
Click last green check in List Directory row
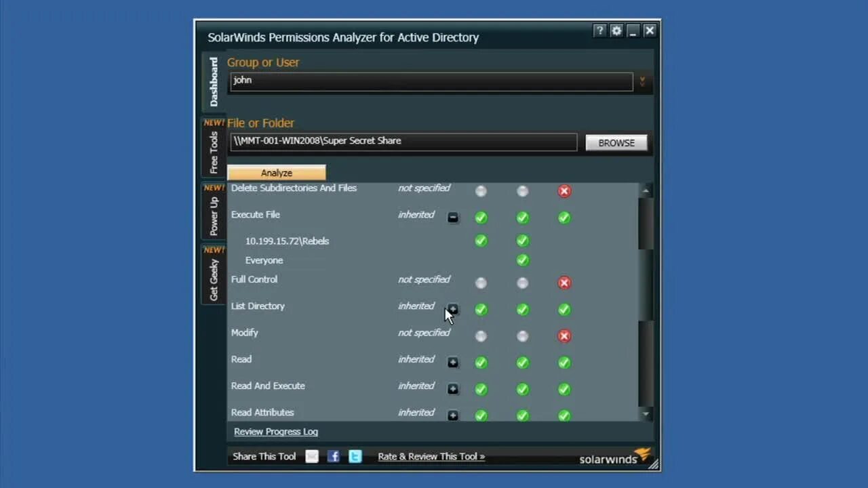point(564,309)
